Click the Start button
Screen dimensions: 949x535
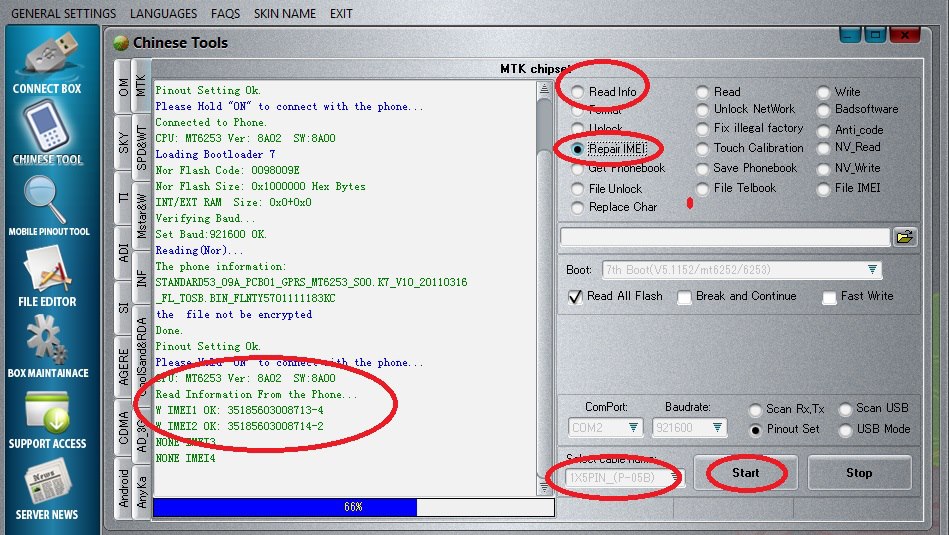746,473
